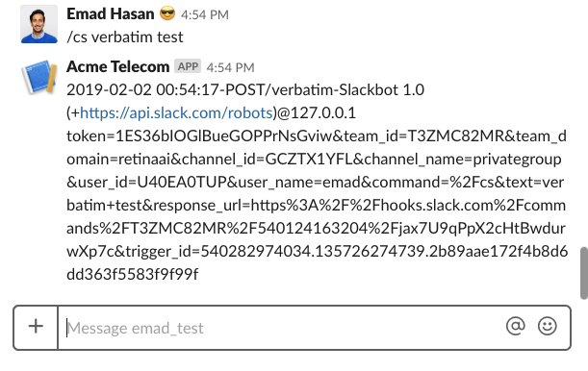The width and height of the screenshot is (588, 371).
Task: Open the emoji picker smiley icon
Action: [x=548, y=326]
